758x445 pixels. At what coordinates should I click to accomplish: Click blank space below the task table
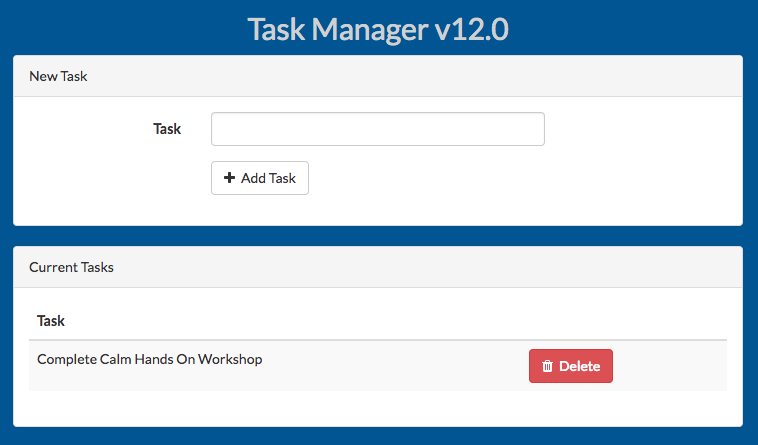coord(378,408)
